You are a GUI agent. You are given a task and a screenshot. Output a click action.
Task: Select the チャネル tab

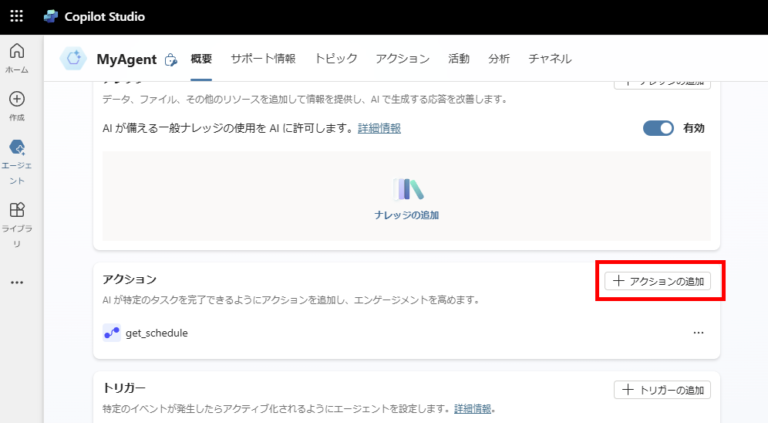pos(550,59)
